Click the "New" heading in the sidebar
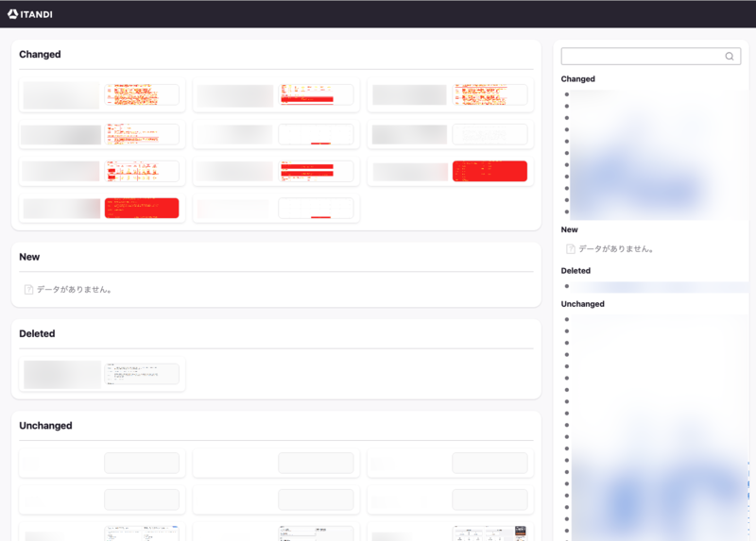This screenshot has width=756, height=541. pyautogui.click(x=570, y=229)
